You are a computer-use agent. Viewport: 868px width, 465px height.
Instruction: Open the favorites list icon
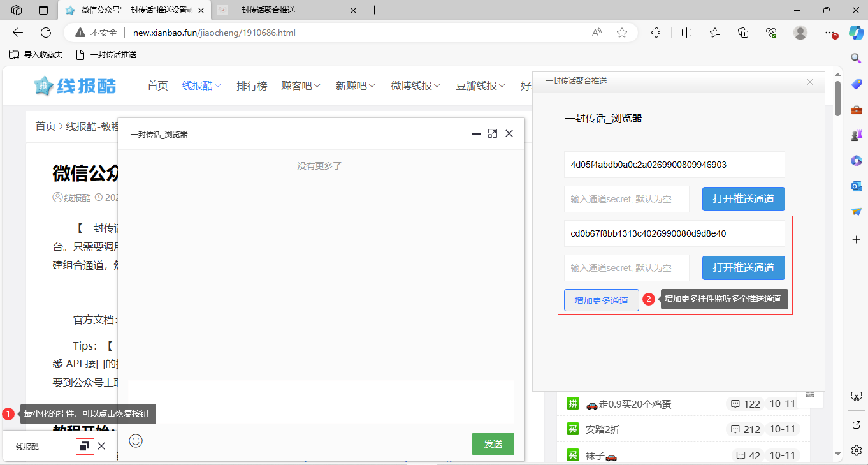point(715,33)
